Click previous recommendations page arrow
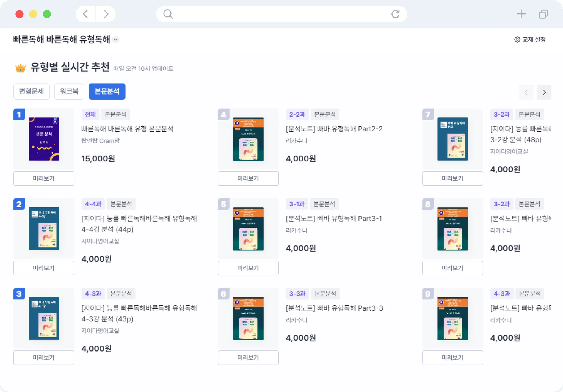 (526, 92)
